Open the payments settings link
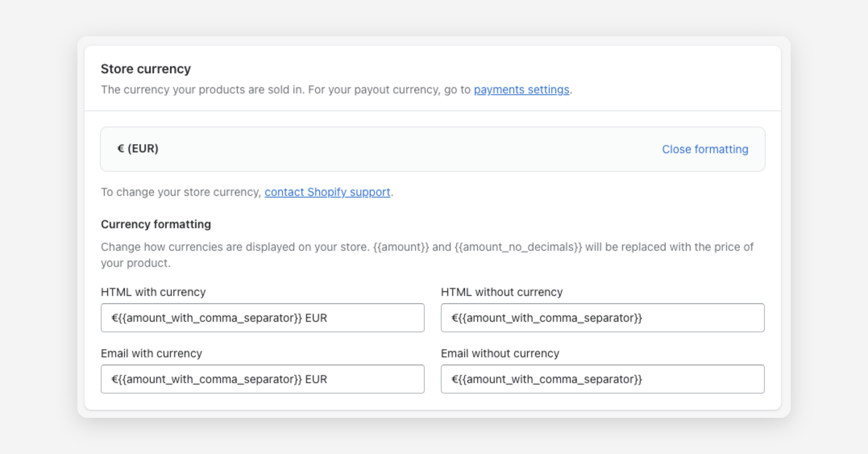This screenshot has width=868, height=454. coord(521,90)
